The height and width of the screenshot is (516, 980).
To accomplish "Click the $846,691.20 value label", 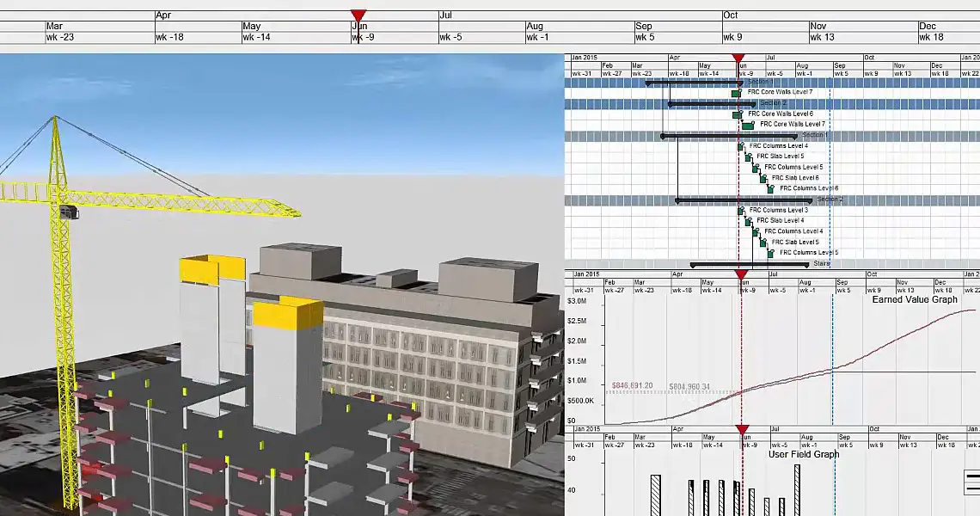I will [632, 386].
